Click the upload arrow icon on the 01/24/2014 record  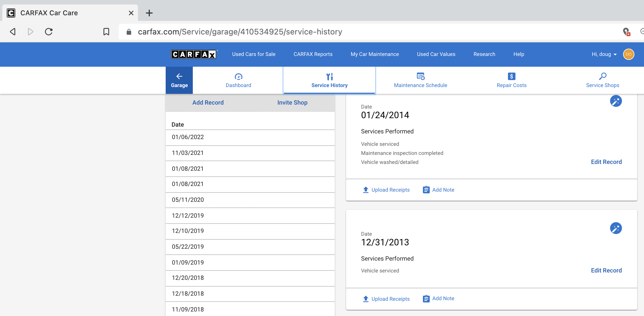pyautogui.click(x=366, y=190)
